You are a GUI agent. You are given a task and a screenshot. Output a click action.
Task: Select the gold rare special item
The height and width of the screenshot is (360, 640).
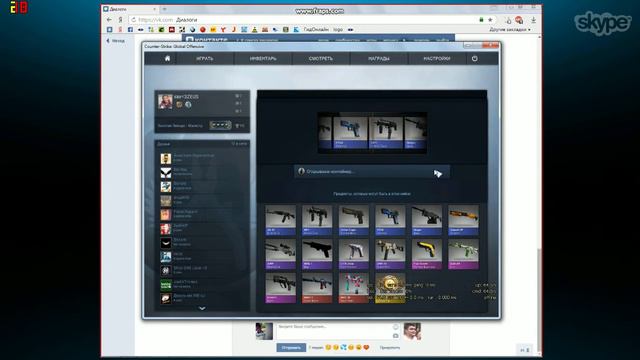coord(390,288)
